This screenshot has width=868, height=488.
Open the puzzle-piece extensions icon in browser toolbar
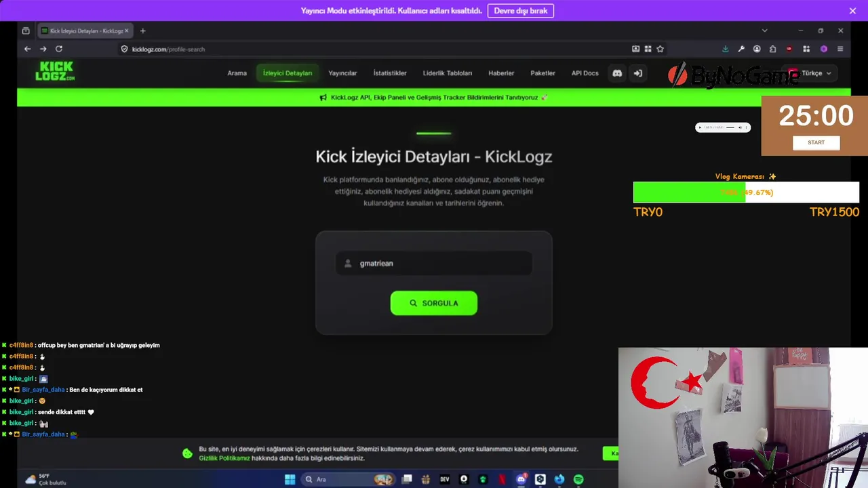[772, 49]
